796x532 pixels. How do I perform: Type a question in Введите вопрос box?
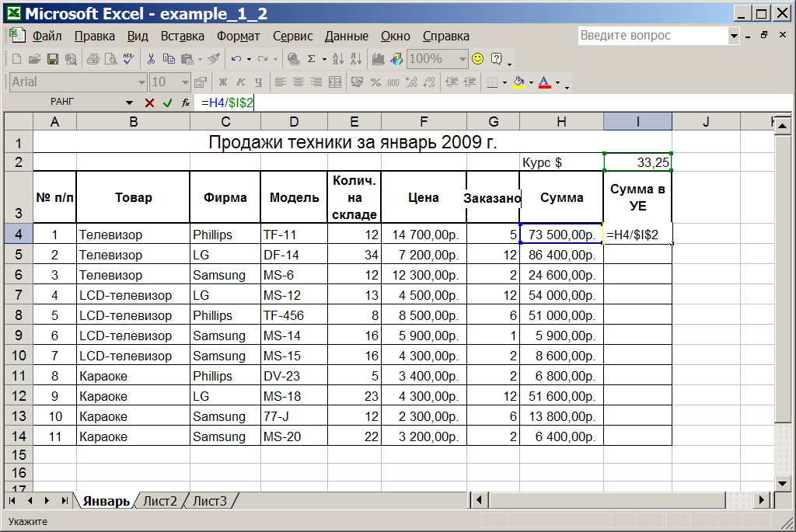[x=652, y=36]
